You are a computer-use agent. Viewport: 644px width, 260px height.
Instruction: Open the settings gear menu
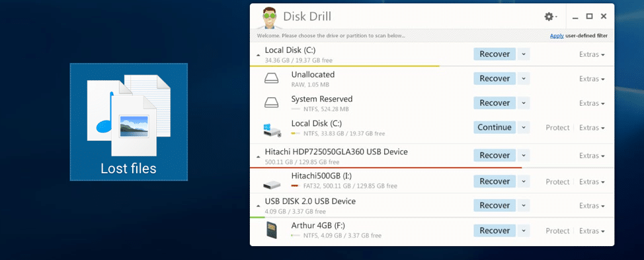pos(550,17)
